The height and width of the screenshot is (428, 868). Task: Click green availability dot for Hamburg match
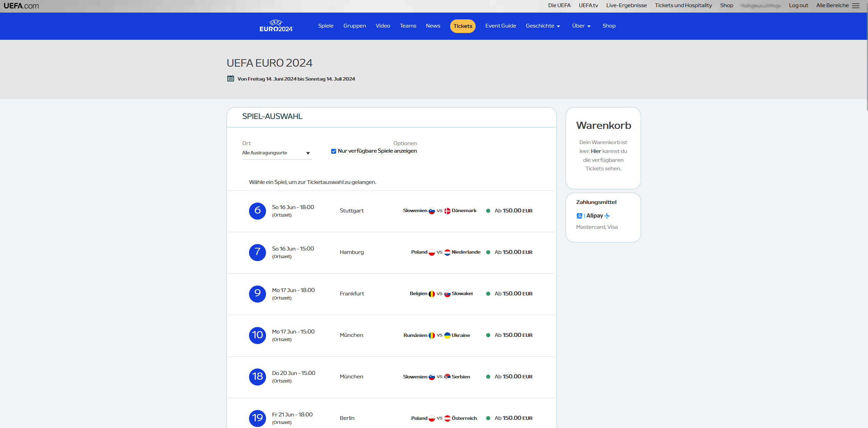(x=488, y=252)
